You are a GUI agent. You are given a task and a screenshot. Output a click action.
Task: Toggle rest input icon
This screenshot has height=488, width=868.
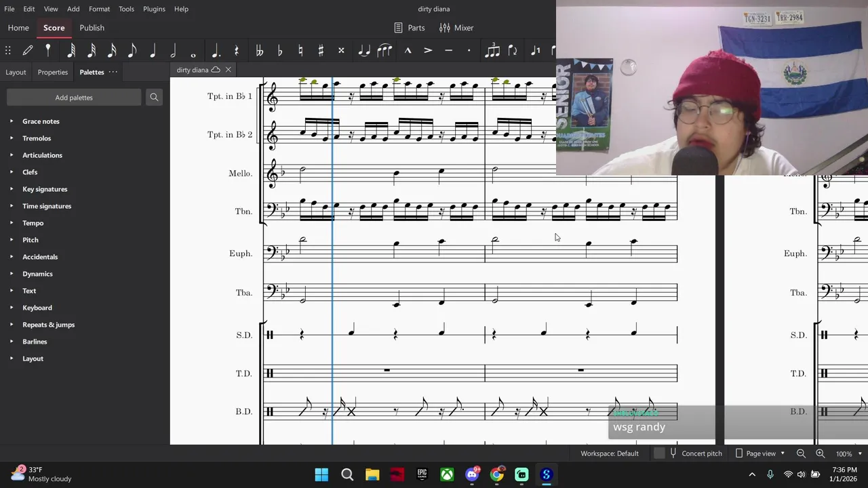(x=236, y=51)
